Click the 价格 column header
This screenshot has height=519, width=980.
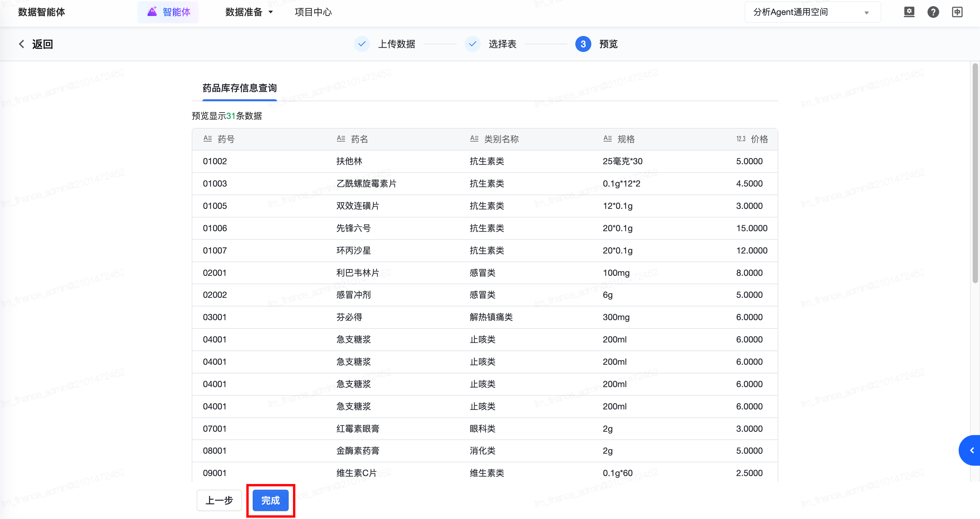click(x=759, y=139)
